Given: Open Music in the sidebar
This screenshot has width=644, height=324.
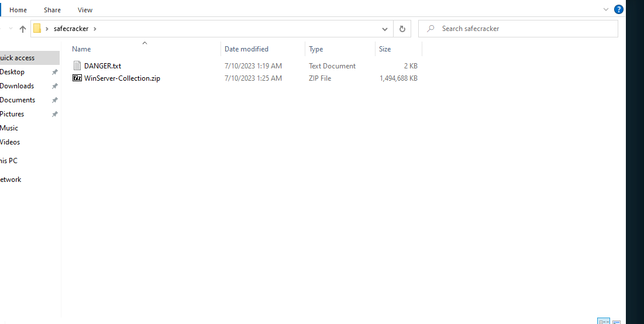Looking at the screenshot, I should (x=9, y=127).
